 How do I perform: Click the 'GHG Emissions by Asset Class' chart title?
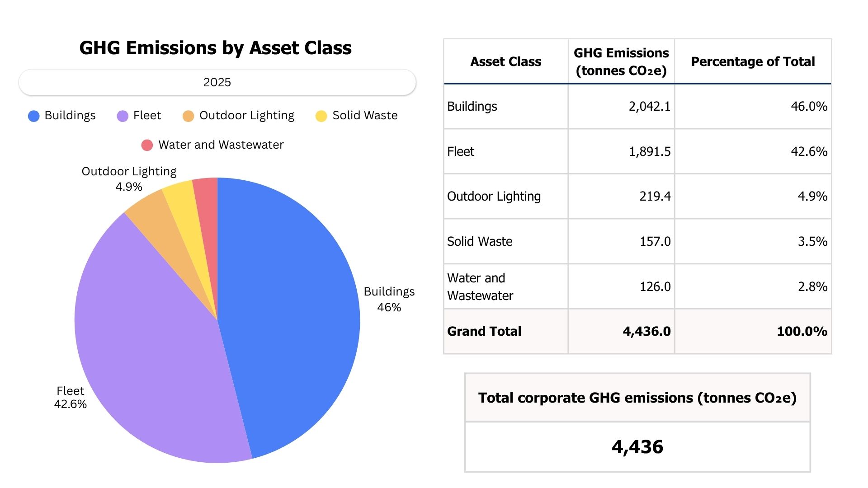click(x=215, y=48)
